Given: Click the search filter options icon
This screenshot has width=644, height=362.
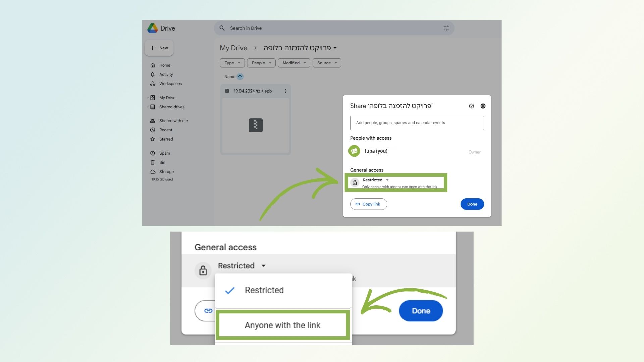Looking at the screenshot, I should click(446, 28).
